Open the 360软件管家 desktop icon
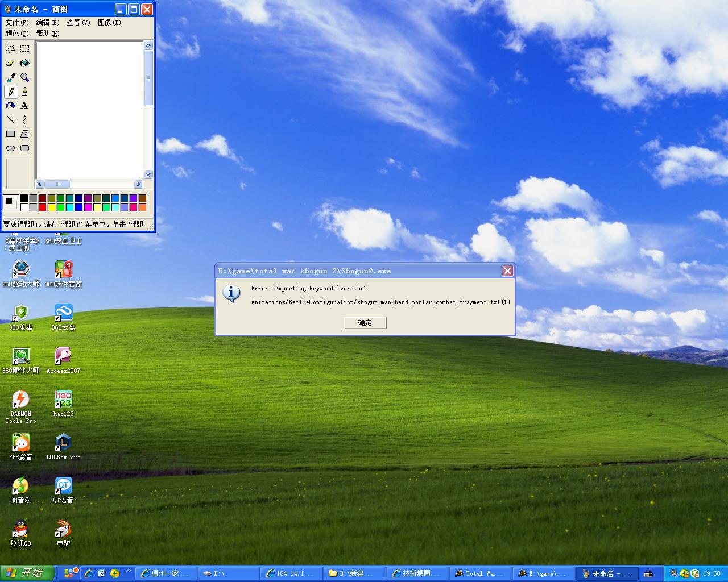The width and height of the screenshot is (728, 582). point(63,274)
